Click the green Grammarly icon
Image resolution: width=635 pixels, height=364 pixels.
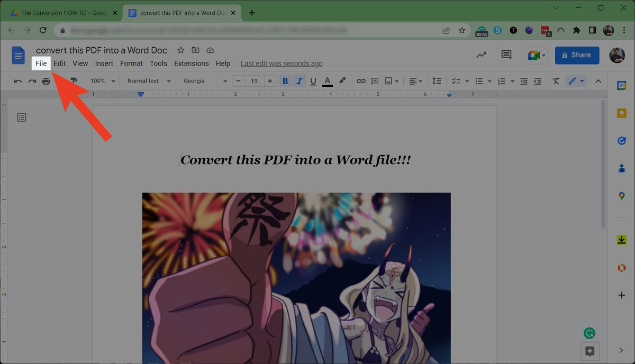(589, 333)
